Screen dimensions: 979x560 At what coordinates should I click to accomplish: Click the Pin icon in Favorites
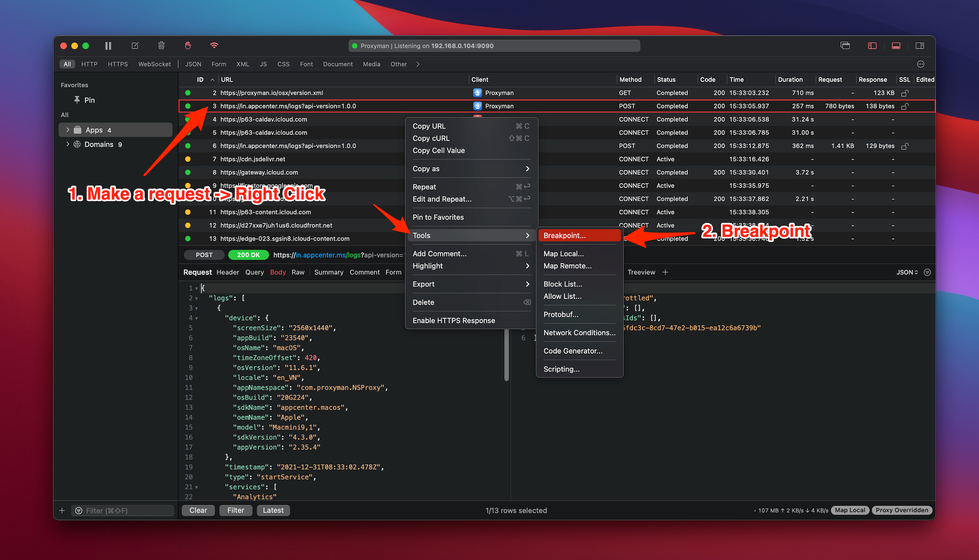pos(77,100)
